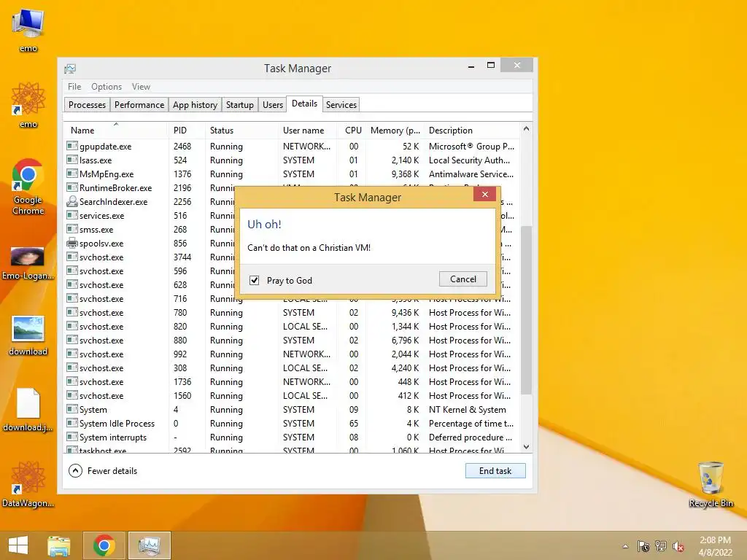Screen dimensions: 747x560
Task: Click the Task Manager title bar icon
Action: click(70, 69)
